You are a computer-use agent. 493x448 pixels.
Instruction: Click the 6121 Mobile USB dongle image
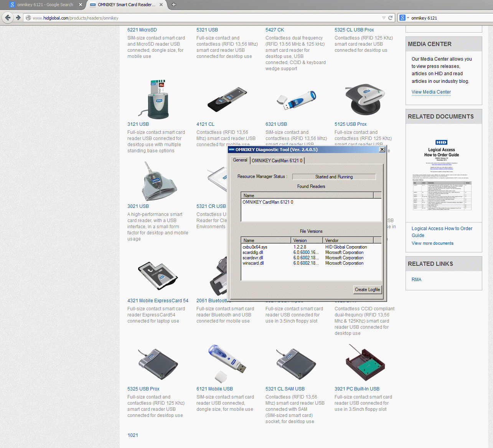pos(227,364)
